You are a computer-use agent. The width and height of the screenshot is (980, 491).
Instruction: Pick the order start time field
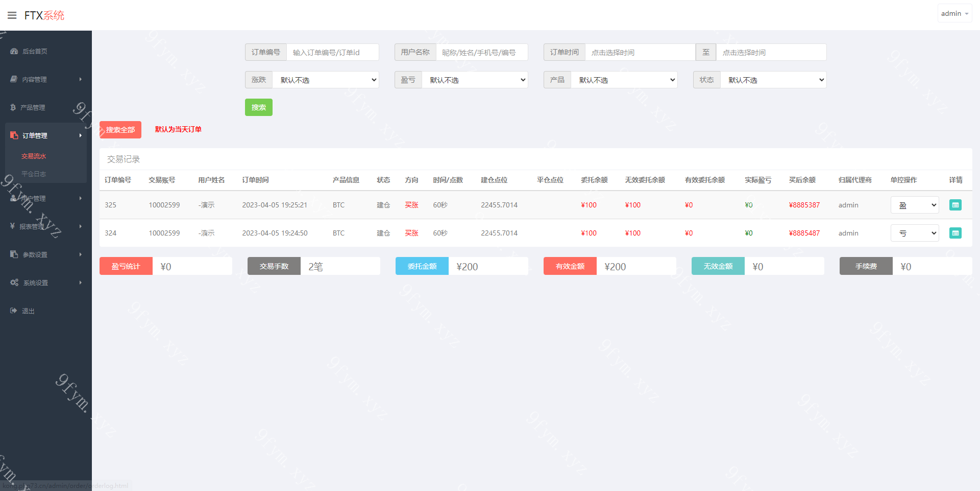pos(640,52)
